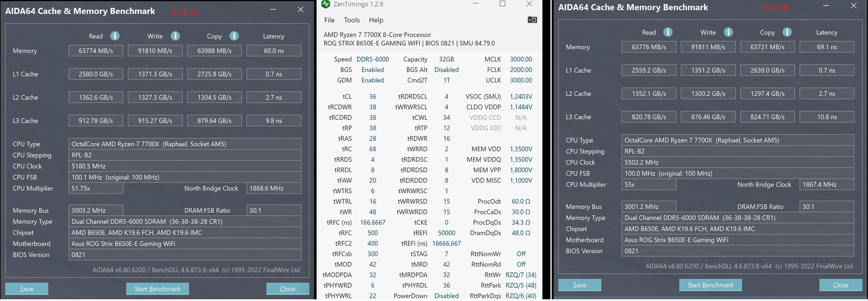The image size is (868, 301).
Task: Click the MCLK 3000.00 value in ZenTimings
Action: tap(521, 59)
